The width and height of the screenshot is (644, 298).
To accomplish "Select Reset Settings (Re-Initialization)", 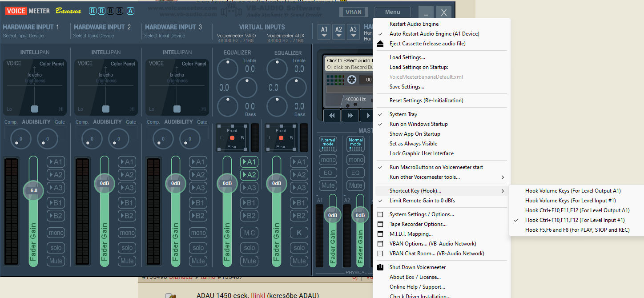I will (x=427, y=101).
